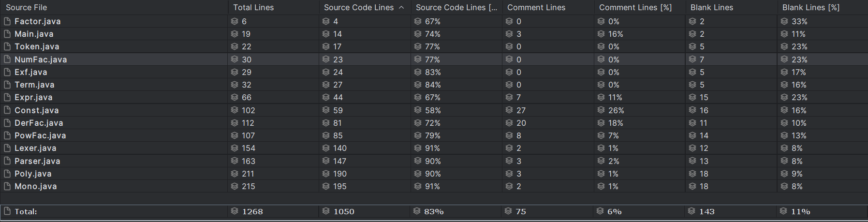Click the file icon next to Main.java
Image resolution: width=868 pixels, height=222 pixels.
7,34
